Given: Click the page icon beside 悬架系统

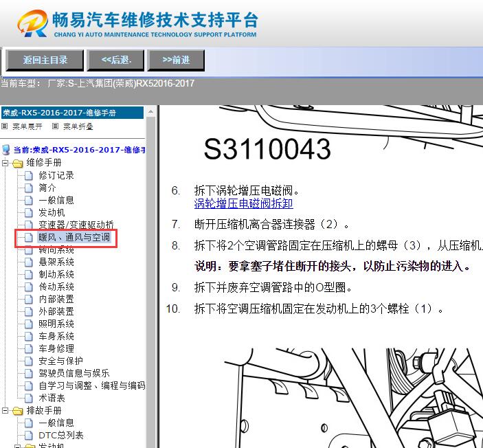Looking at the screenshot, I should (29, 262).
